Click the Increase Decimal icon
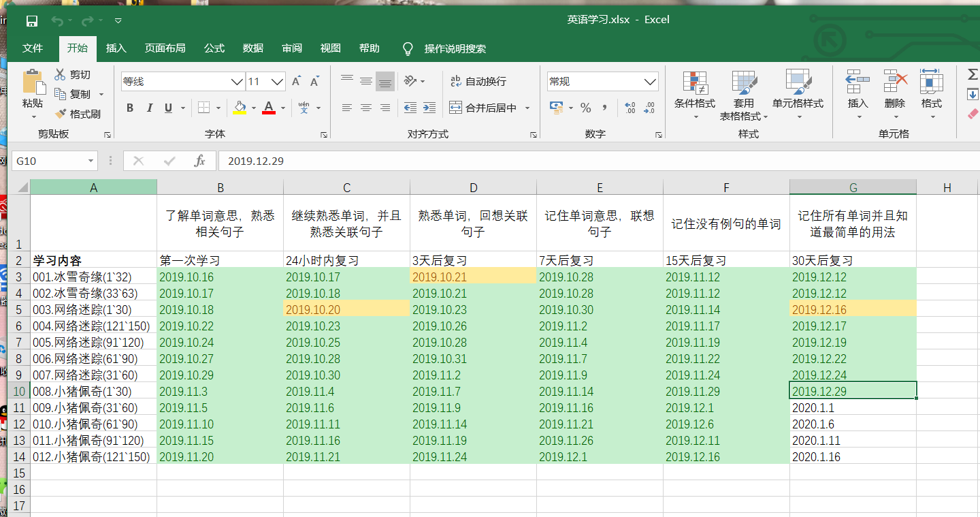 coord(630,108)
